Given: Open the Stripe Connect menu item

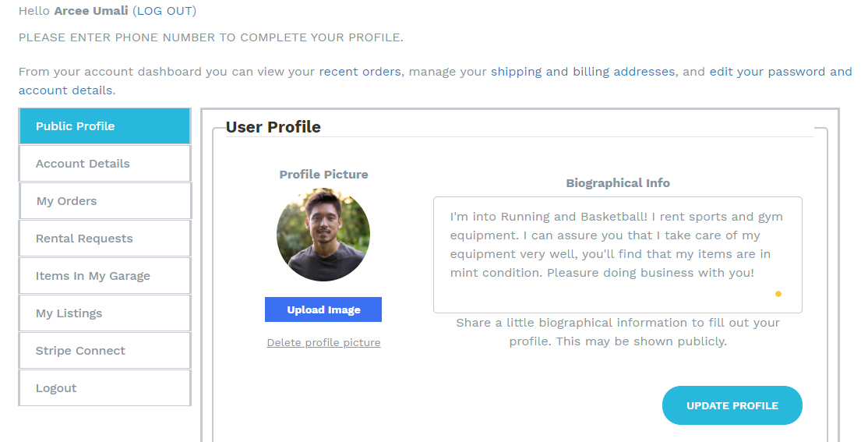Looking at the screenshot, I should tap(104, 351).
